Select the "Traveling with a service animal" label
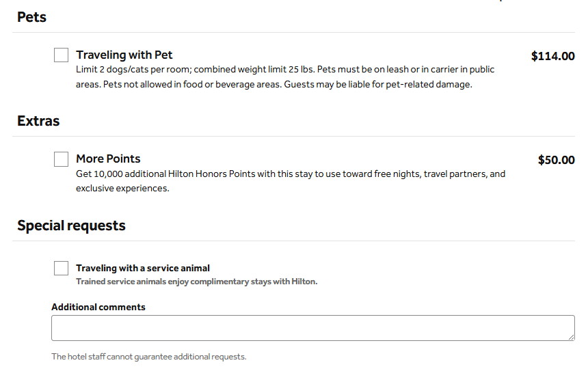 pos(143,268)
